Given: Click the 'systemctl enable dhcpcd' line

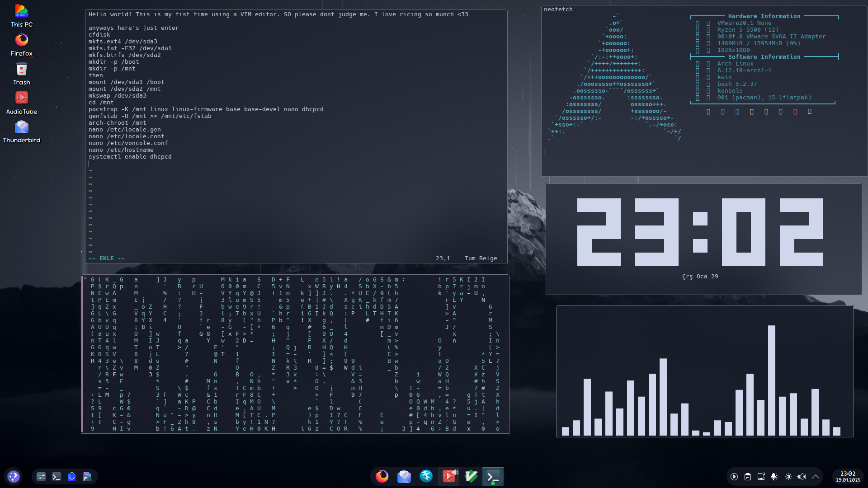Looking at the screenshot, I should pyautogui.click(x=130, y=157).
